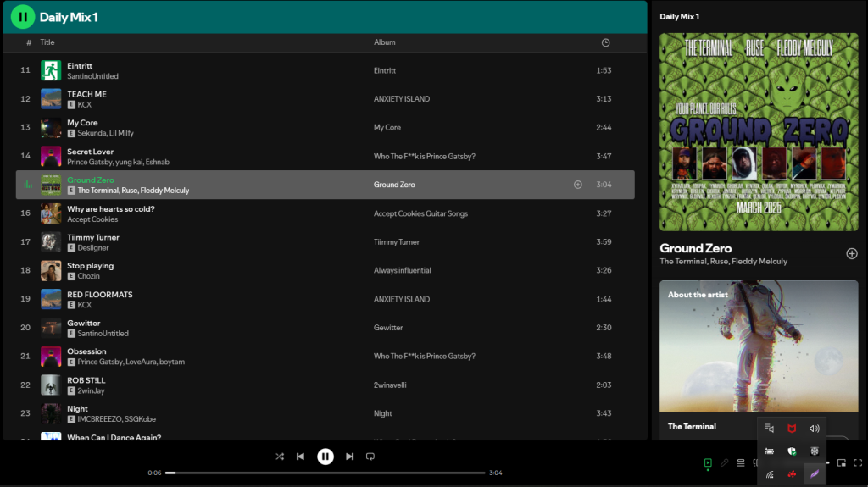This screenshot has height=487, width=868.
Task: Sort by the # column header
Action: [29, 42]
